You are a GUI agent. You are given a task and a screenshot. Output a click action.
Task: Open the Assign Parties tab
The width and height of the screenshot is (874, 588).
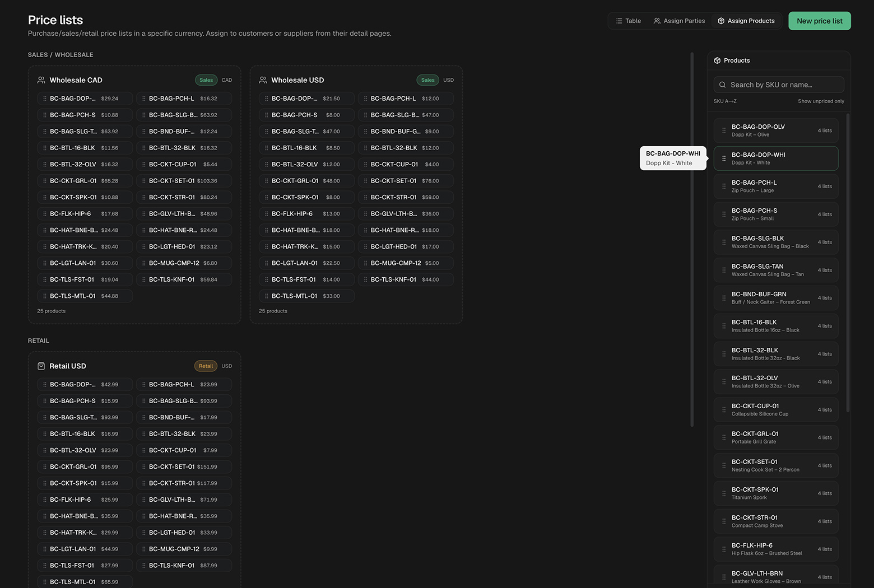point(679,21)
